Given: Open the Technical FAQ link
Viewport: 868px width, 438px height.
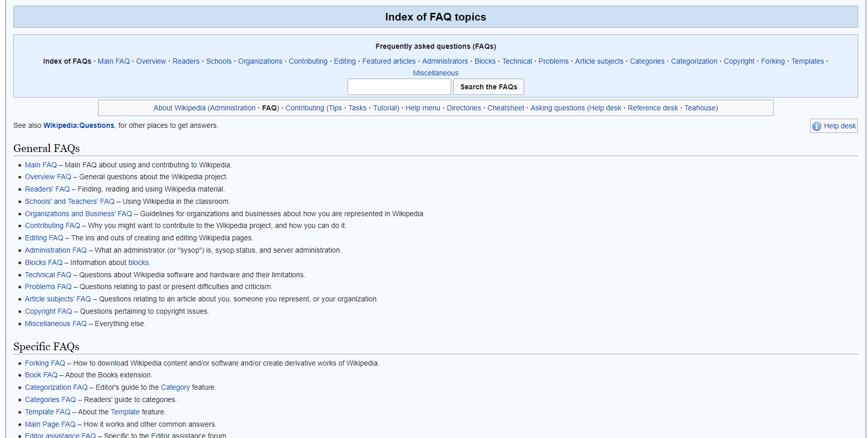Looking at the screenshot, I should (x=48, y=275).
